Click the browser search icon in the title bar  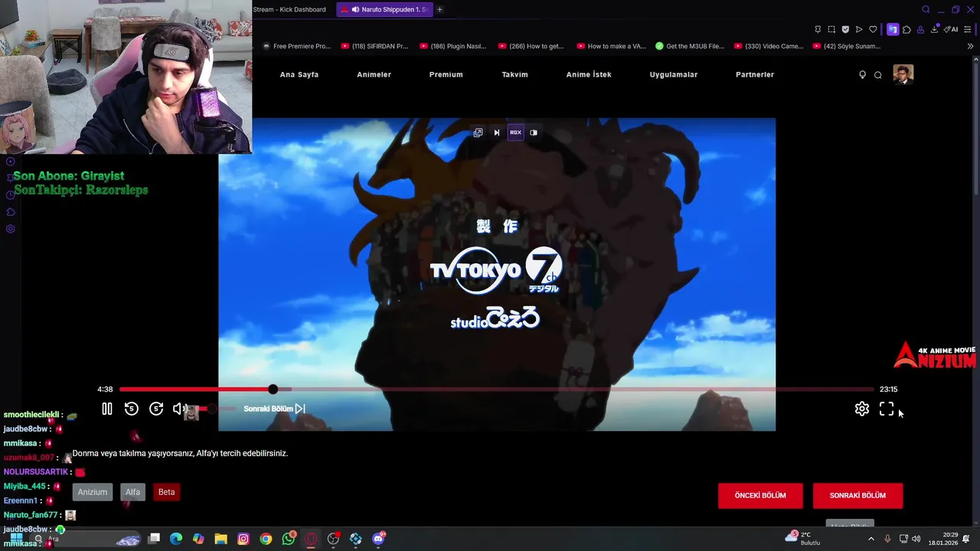926,9
